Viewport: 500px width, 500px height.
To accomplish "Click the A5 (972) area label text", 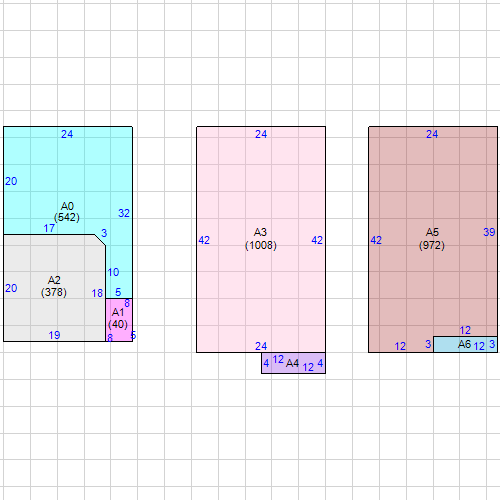I will (432, 239).
